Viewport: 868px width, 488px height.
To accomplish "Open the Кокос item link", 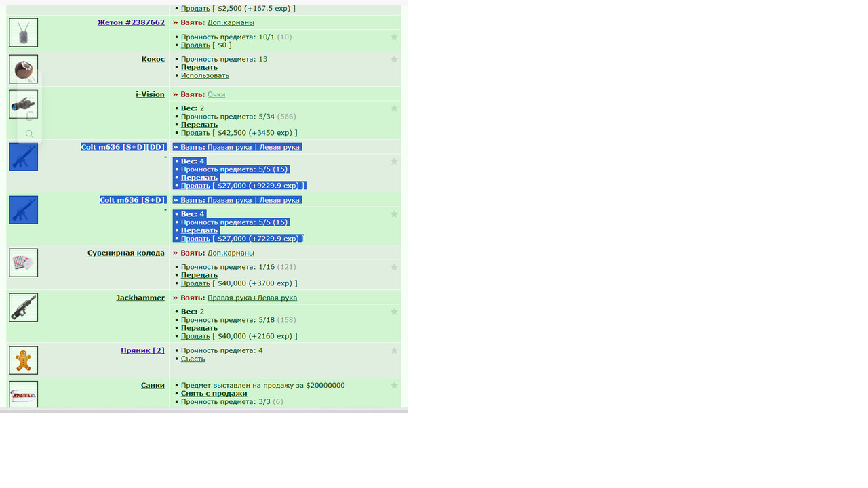I will tap(153, 59).
